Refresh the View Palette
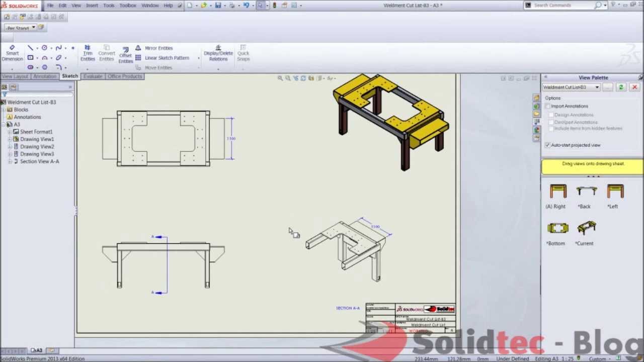 point(621,87)
